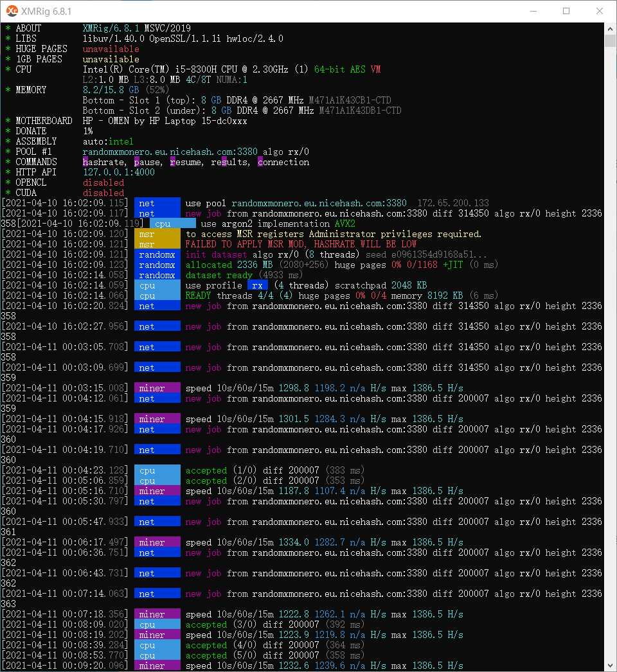
Task: Click the scrollbar down arrow
Action: [x=610, y=666]
